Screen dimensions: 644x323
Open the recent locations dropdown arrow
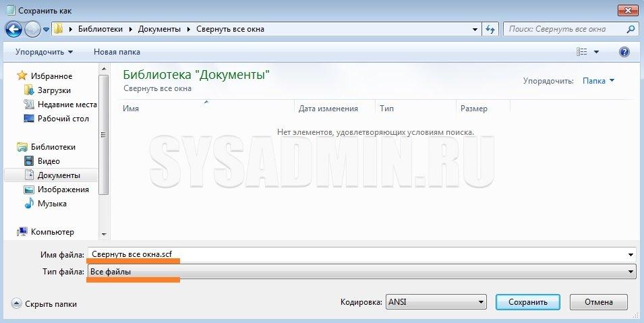(46, 30)
